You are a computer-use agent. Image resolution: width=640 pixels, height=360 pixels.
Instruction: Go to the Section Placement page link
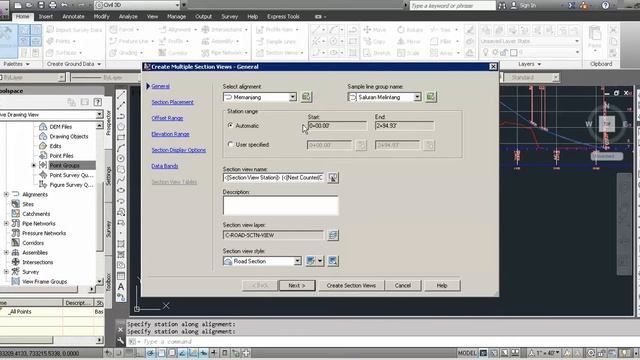tap(173, 102)
